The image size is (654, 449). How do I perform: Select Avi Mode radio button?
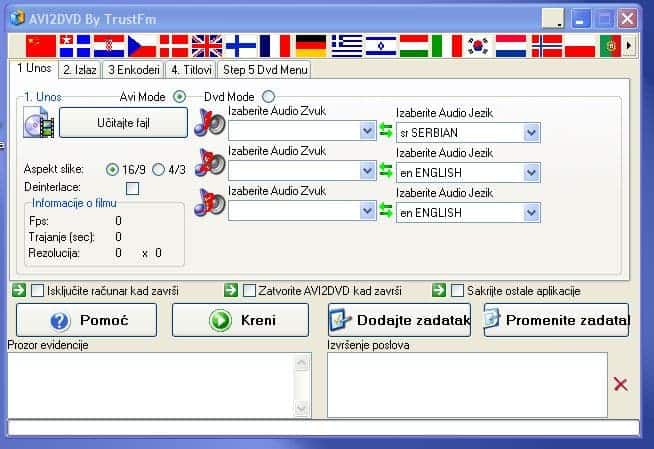(x=179, y=96)
